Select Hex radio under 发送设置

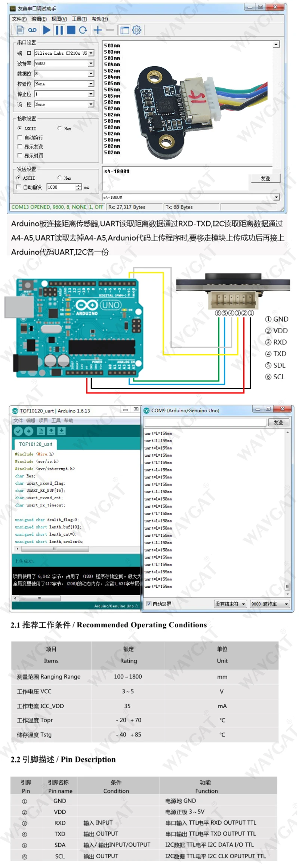(x=59, y=178)
